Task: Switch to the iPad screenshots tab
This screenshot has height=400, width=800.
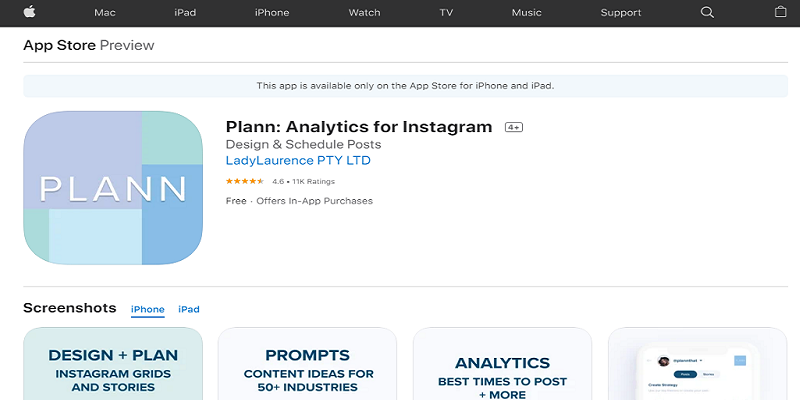Action: tap(189, 309)
